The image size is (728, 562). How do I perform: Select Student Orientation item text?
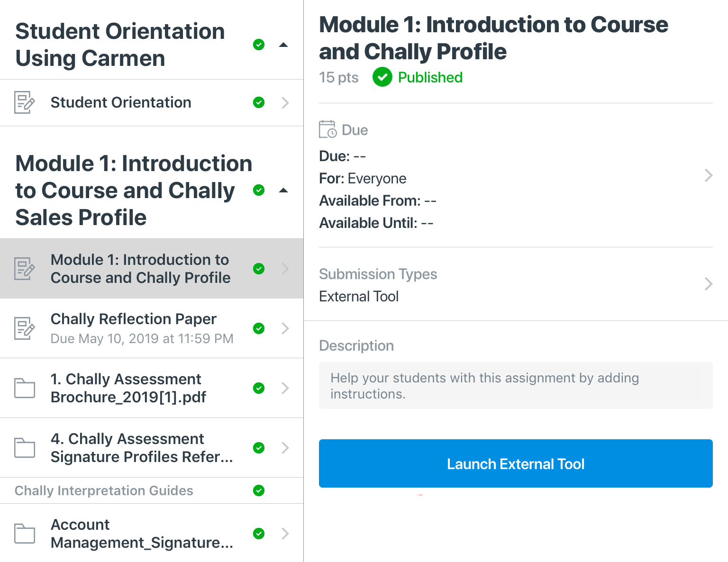click(121, 102)
